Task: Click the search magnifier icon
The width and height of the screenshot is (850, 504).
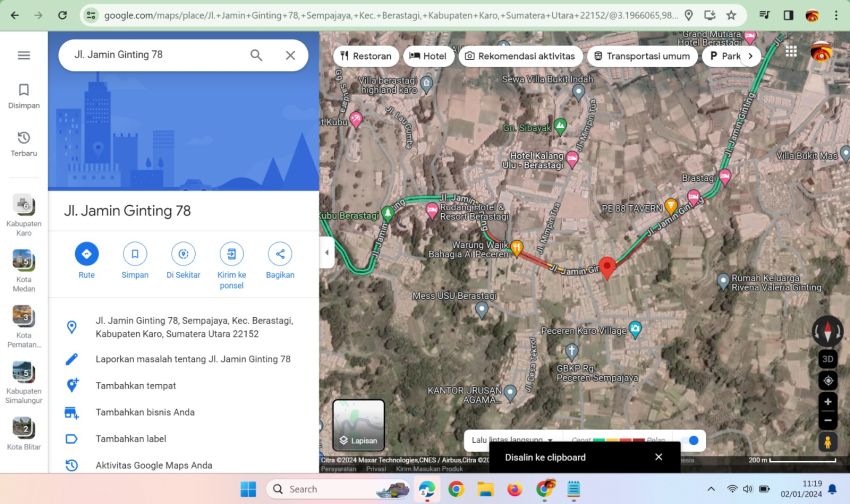Action: (256, 55)
